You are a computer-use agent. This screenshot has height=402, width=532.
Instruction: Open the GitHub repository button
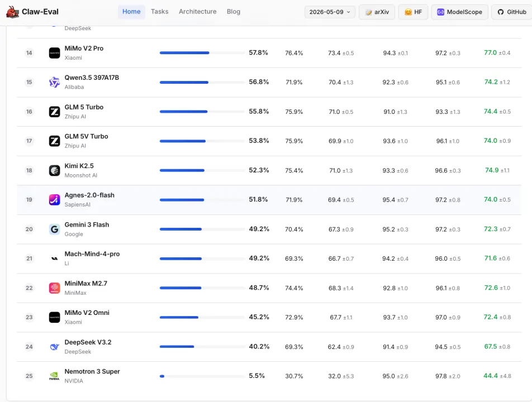pyautogui.click(x=512, y=12)
